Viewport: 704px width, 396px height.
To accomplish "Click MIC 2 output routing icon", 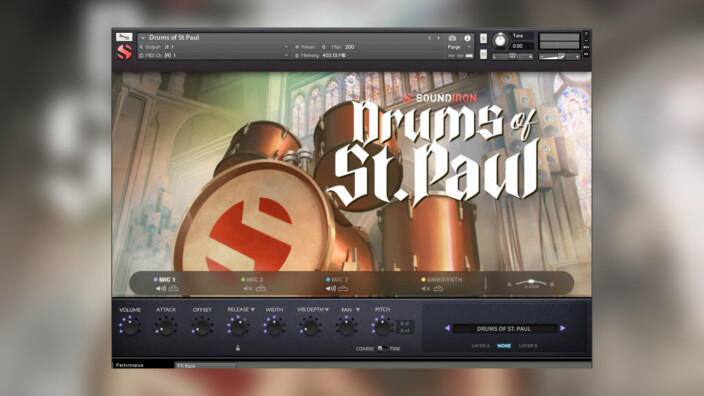I will (x=261, y=289).
